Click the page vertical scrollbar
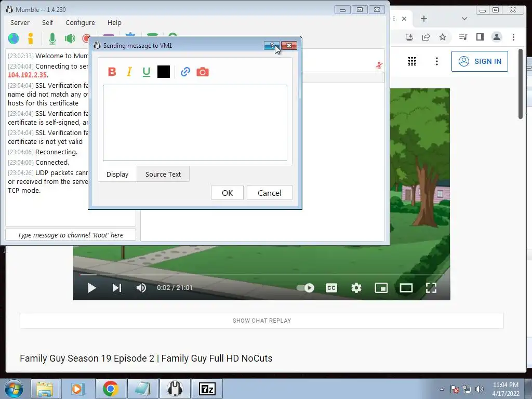Viewport: 532px width, 399px height. coord(521,84)
